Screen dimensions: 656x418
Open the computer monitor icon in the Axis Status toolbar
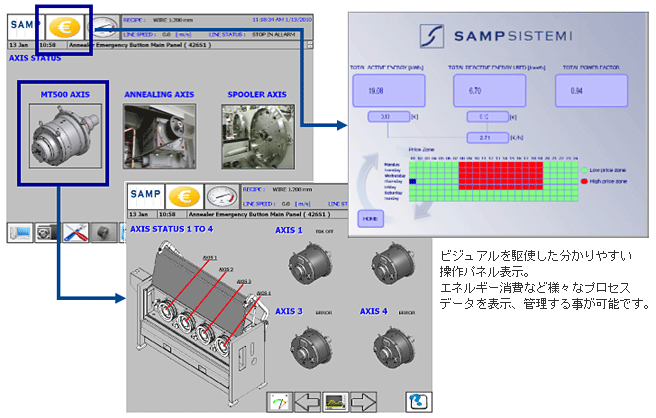coord(20,232)
